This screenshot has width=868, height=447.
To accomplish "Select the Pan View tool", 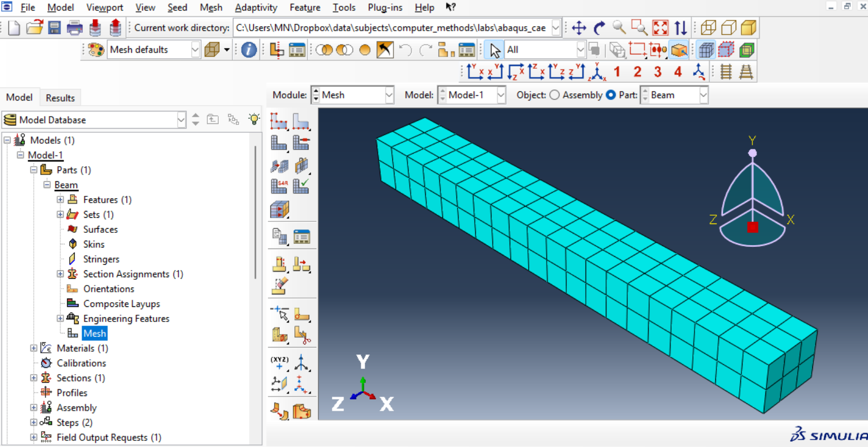I will tap(579, 28).
